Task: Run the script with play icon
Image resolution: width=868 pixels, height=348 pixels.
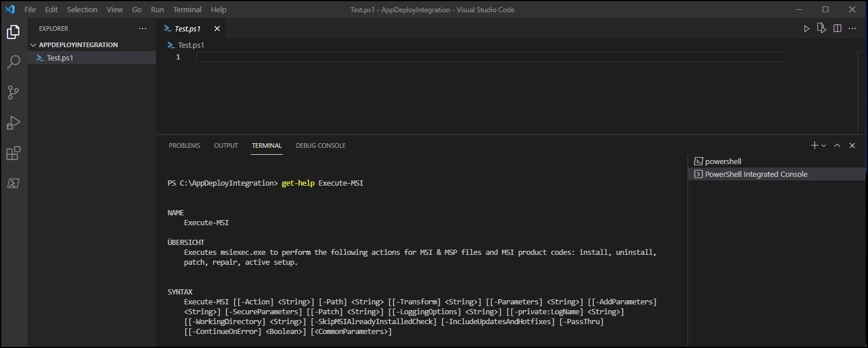Action: click(806, 29)
